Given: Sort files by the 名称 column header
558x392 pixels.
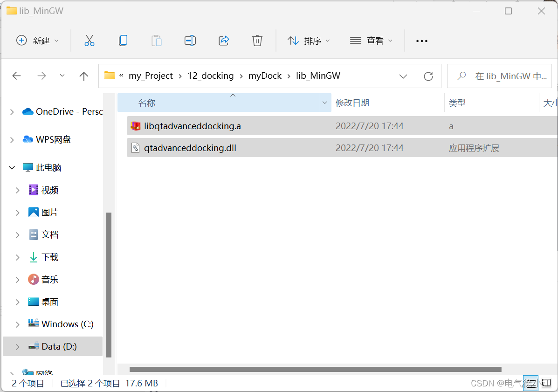Looking at the screenshot, I should (x=147, y=103).
